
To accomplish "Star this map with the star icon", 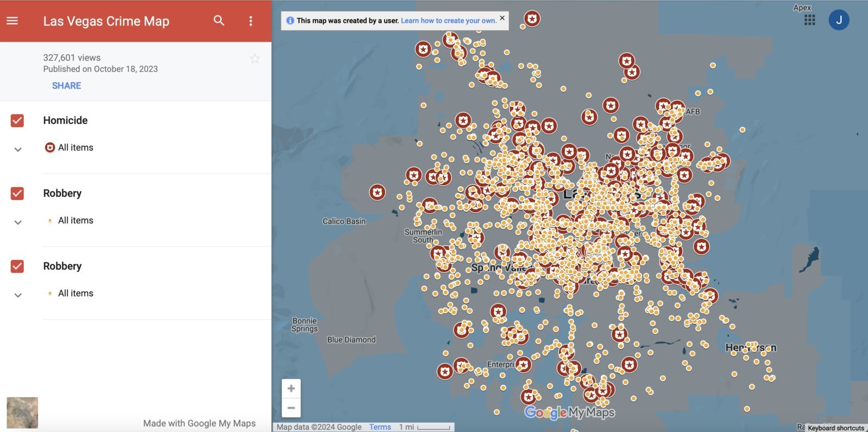I will 255,59.
